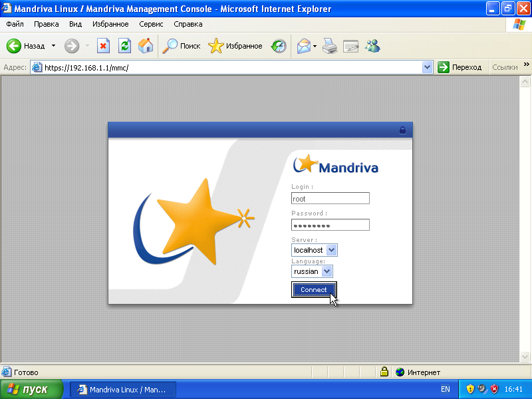Click the Forward navigation arrow icon

pyautogui.click(x=72, y=46)
